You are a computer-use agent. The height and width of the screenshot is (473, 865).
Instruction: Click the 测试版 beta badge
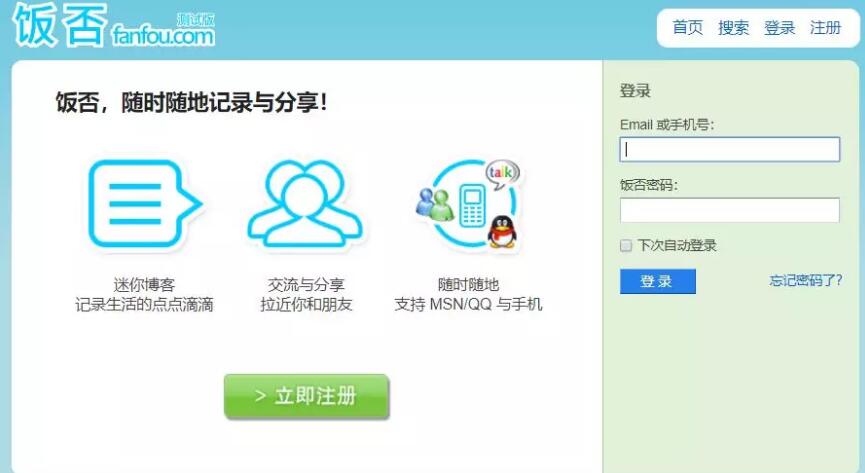coord(195,20)
